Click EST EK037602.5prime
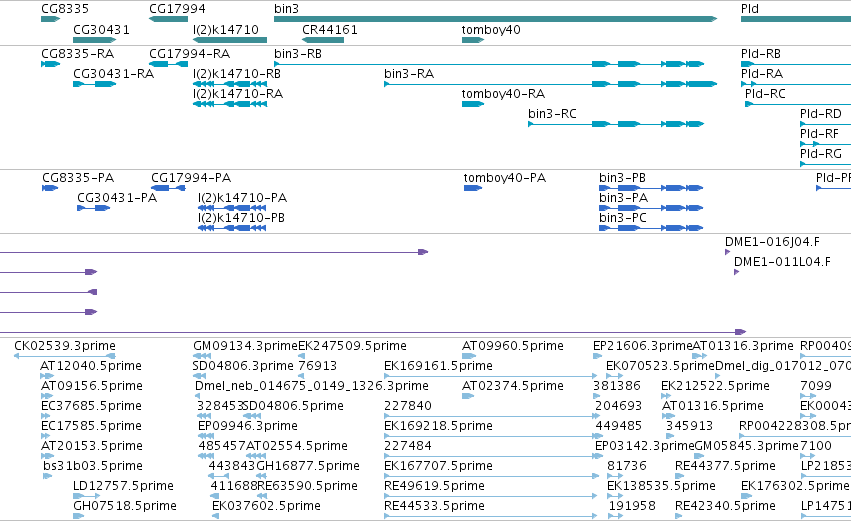851x521 pixels. pyautogui.click(x=266, y=506)
